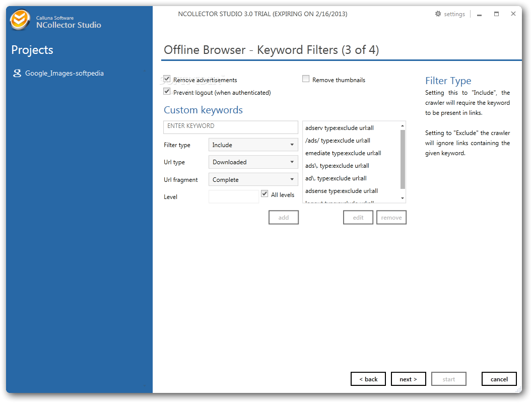Click the NCollector Studio logo icon
This screenshot has height=403, width=532.
point(20,20)
